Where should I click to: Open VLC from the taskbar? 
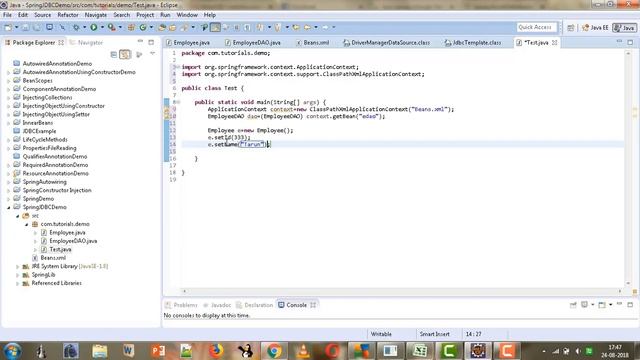[x=303, y=351]
